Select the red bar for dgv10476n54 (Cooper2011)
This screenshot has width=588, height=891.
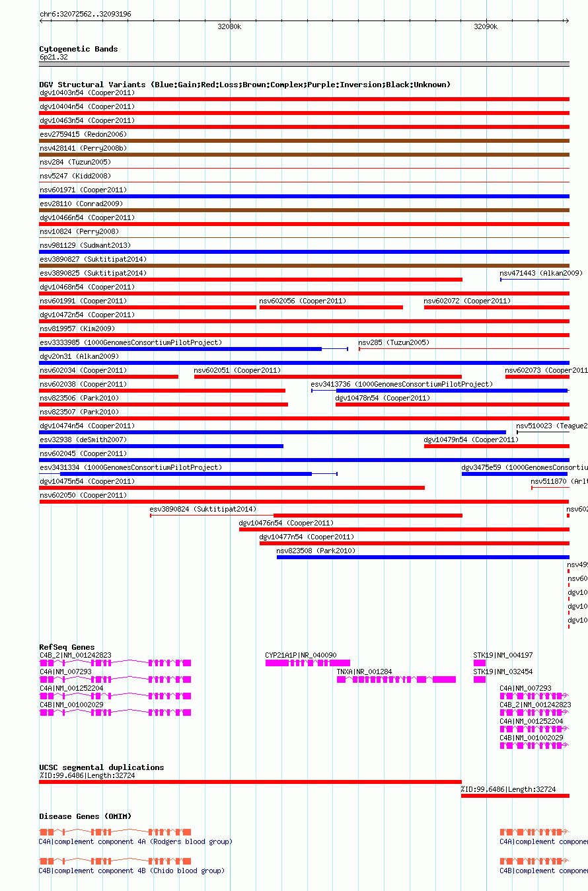[x=404, y=529]
